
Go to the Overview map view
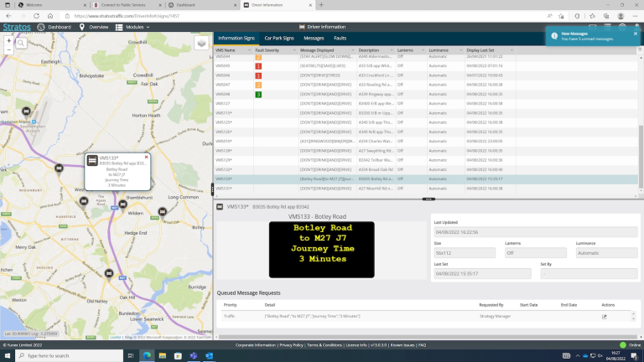pos(94,27)
